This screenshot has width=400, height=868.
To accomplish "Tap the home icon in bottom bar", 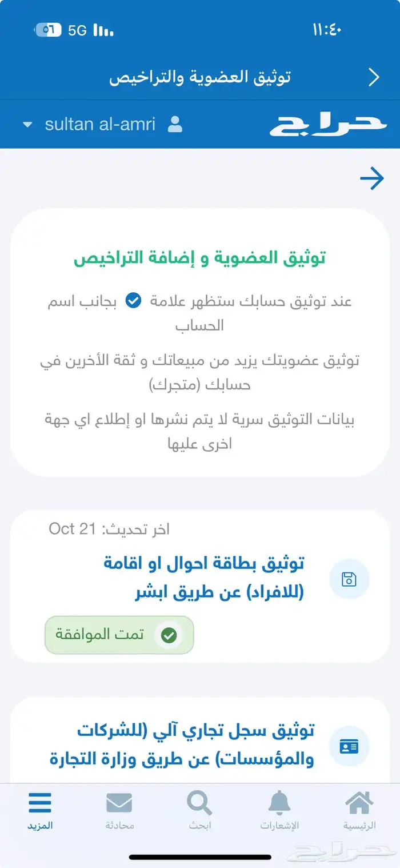I will click(359, 804).
